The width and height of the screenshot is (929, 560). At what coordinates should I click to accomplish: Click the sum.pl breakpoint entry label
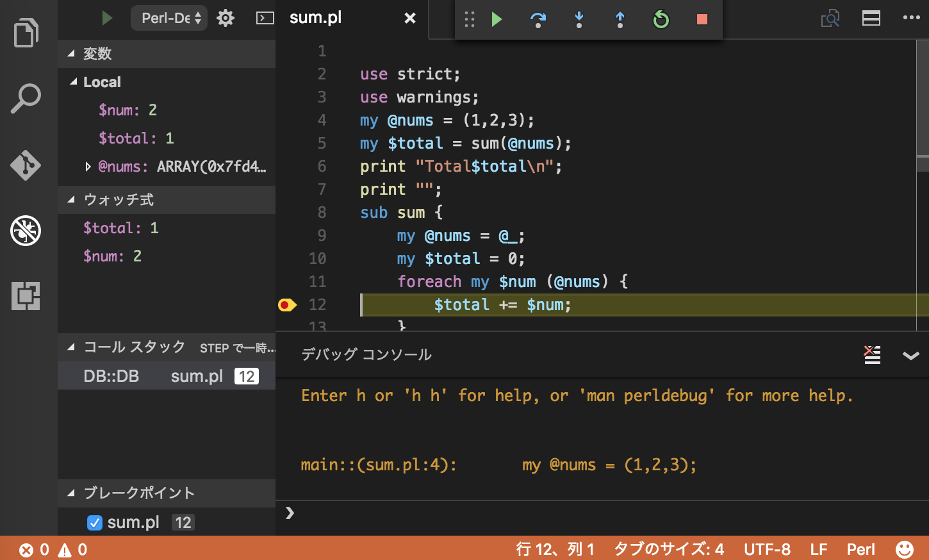133,523
